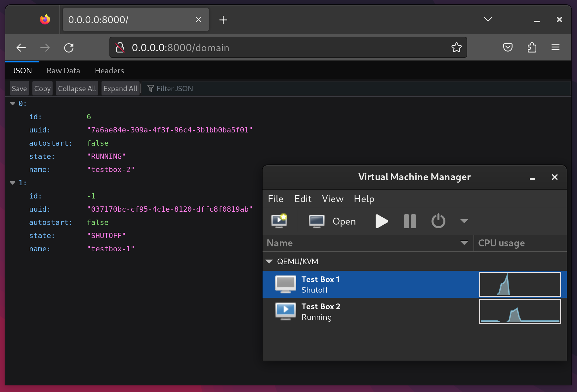Screen dimensions: 577x392
Task: Click the pause virtual machine icon
Action: point(410,221)
